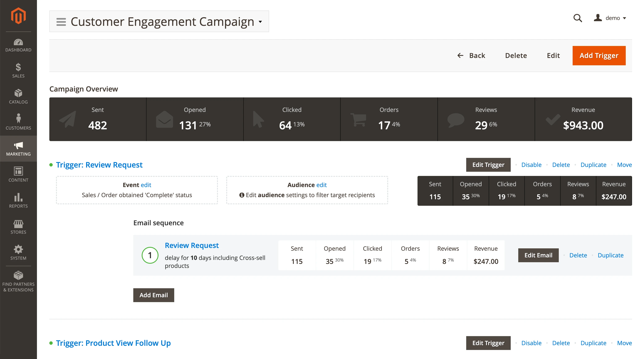Image resolution: width=644 pixels, height=359 pixels.
Task: Click the numbered step 1 circle
Action: click(150, 255)
